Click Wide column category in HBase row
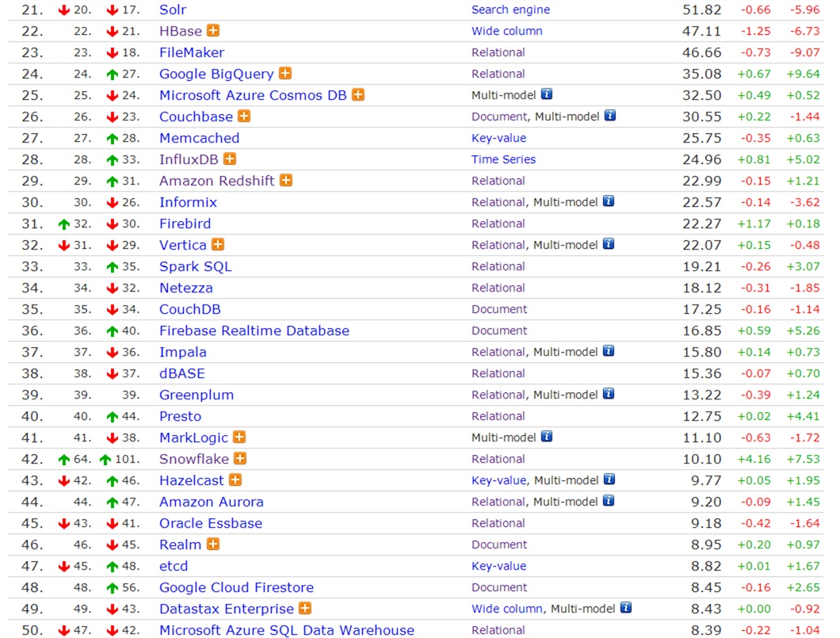The height and width of the screenshot is (638, 840). [507, 31]
